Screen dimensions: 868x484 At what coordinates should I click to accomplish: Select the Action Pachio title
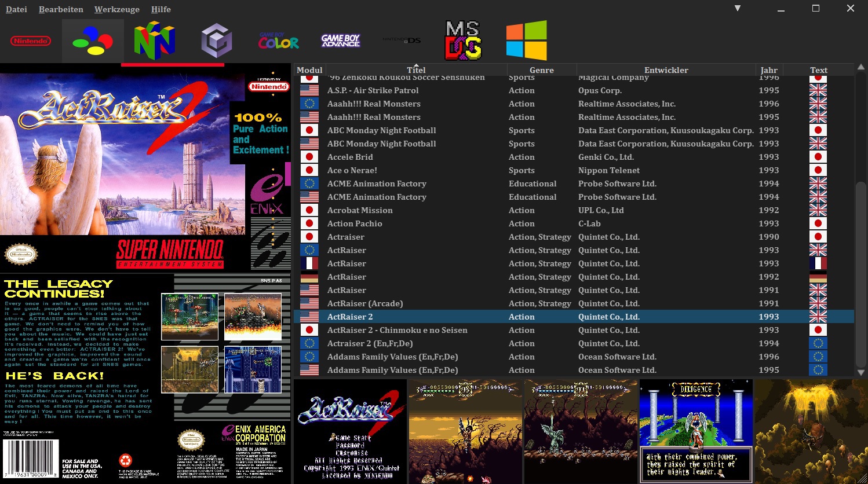pyautogui.click(x=355, y=223)
